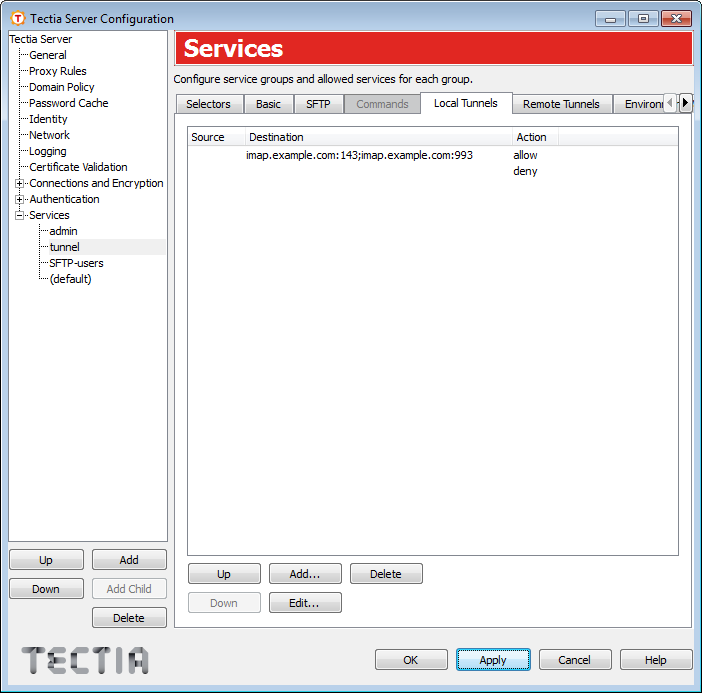Select the Commands tab
The width and height of the screenshot is (702, 693).
pyautogui.click(x=382, y=104)
